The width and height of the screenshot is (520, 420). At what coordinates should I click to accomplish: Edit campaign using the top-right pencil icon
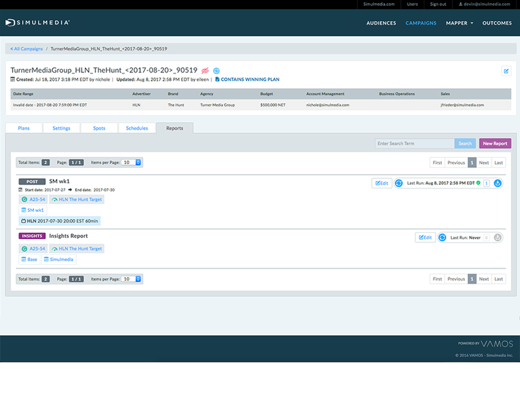tap(506, 71)
